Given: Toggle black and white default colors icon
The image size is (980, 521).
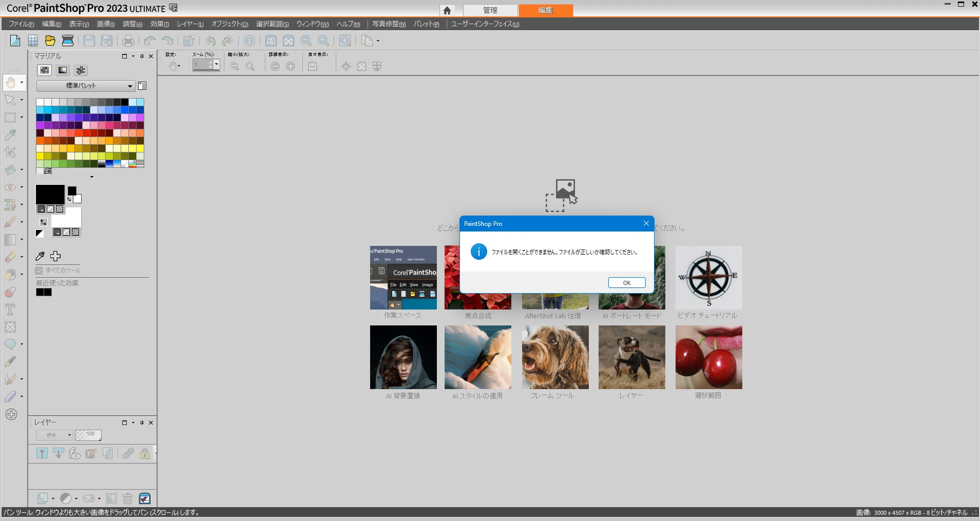Looking at the screenshot, I should coord(40,234).
